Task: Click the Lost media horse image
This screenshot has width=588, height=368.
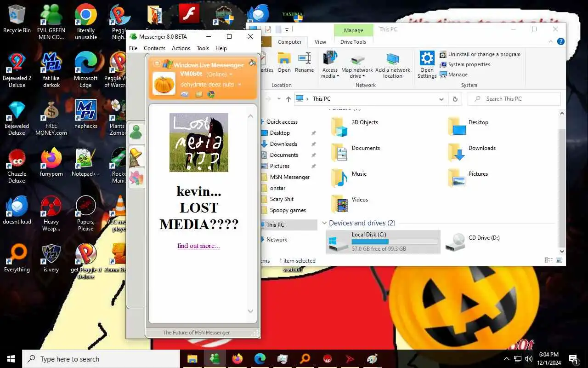Action: pyautogui.click(x=199, y=143)
